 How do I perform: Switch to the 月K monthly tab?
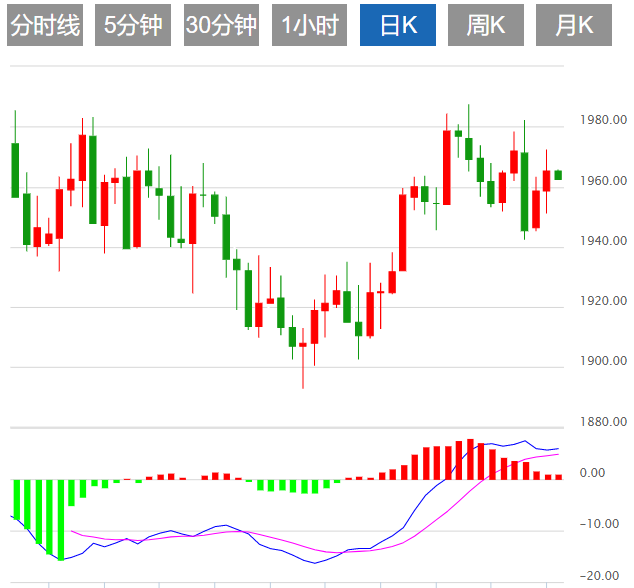point(574,25)
